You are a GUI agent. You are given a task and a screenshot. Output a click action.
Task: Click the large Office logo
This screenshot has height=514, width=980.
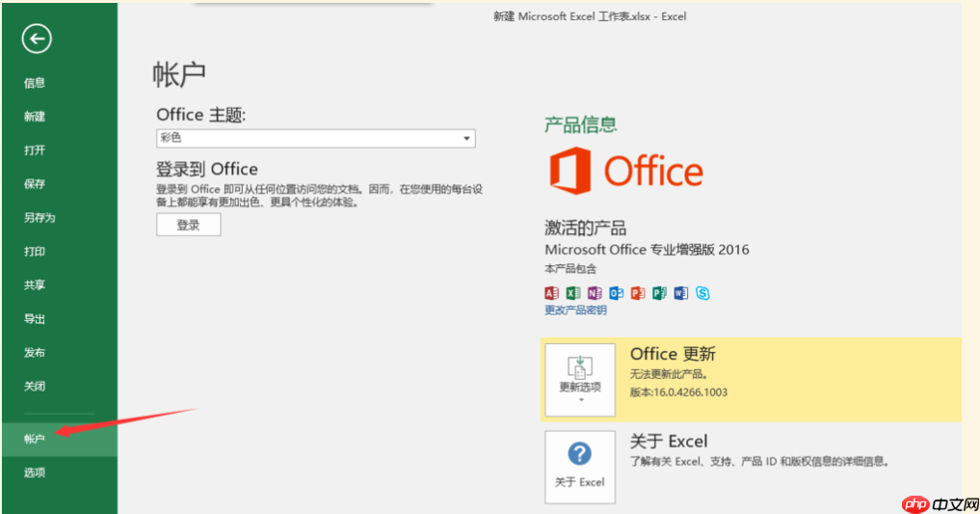pos(626,172)
